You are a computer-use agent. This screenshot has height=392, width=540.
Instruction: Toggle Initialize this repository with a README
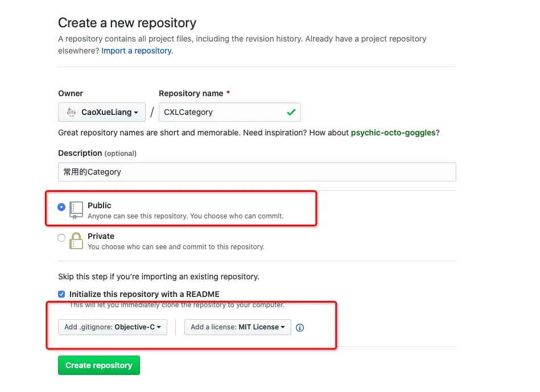(61, 294)
